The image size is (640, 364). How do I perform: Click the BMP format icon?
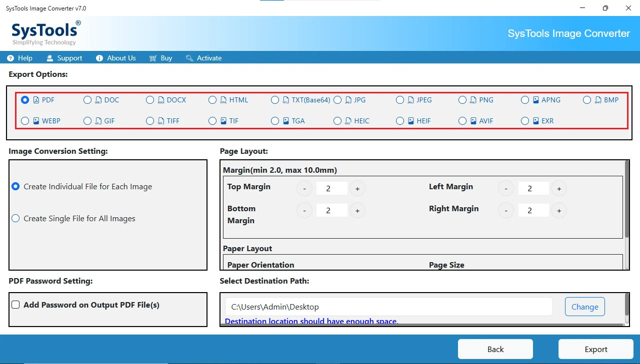tap(598, 100)
